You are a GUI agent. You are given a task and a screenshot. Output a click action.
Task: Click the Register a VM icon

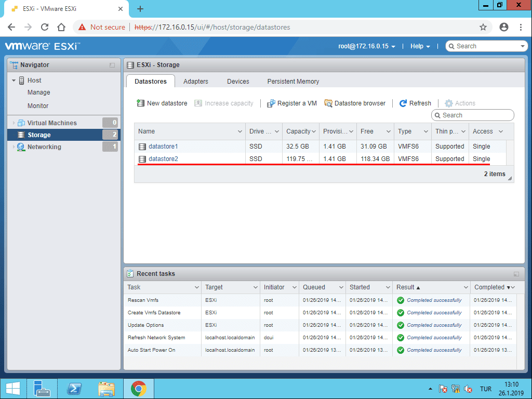[x=271, y=103]
